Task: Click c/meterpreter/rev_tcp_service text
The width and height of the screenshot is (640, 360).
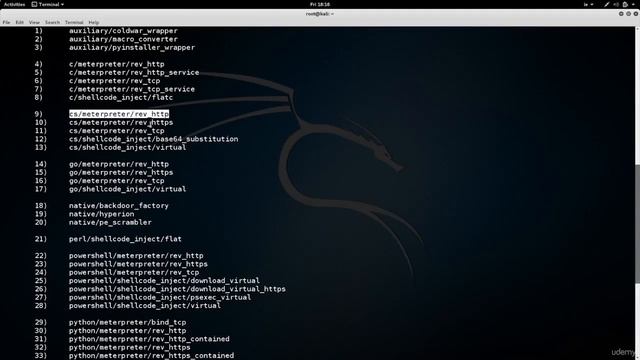Action: 132,89
